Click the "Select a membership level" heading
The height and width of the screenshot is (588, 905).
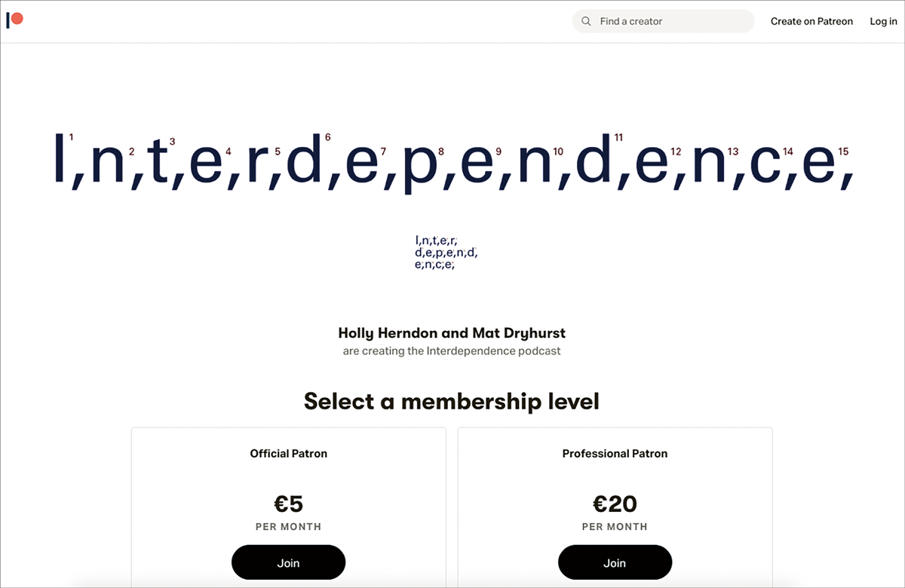(452, 401)
